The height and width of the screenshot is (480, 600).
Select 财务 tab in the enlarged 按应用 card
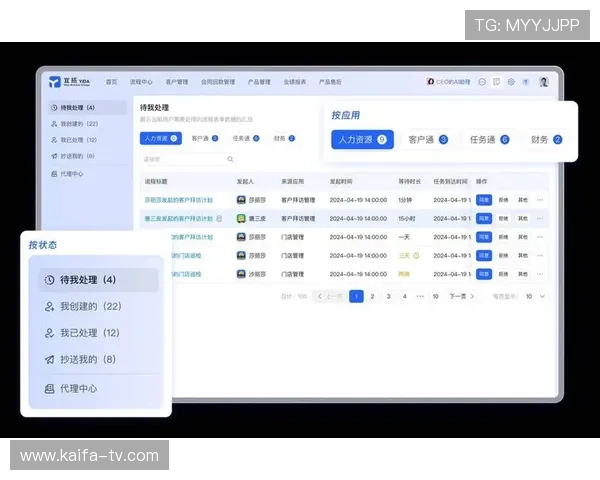point(546,140)
